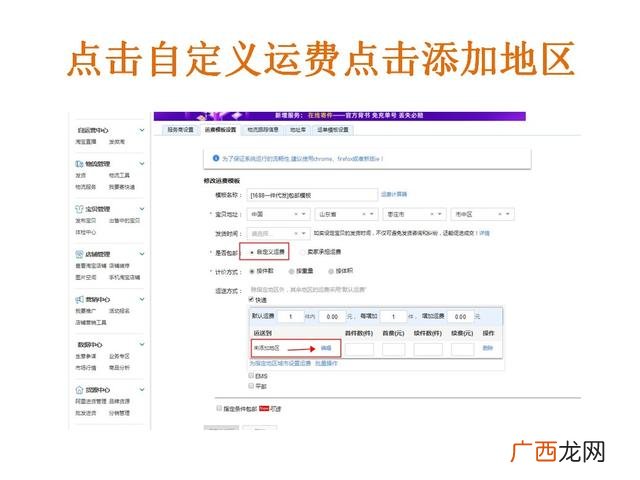Screen dimensions: 640x480
Task: Collapse the 店铺管理 sidebar section chevron
Action: (x=142, y=254)
